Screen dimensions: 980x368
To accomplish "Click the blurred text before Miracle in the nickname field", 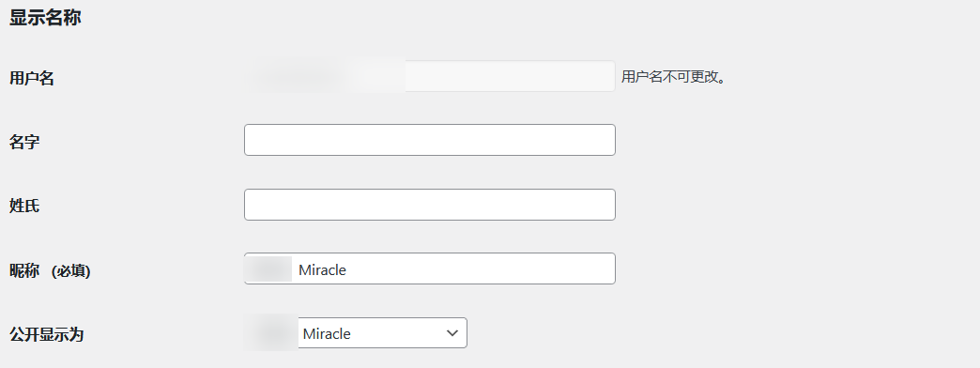I will click(268, 268).
